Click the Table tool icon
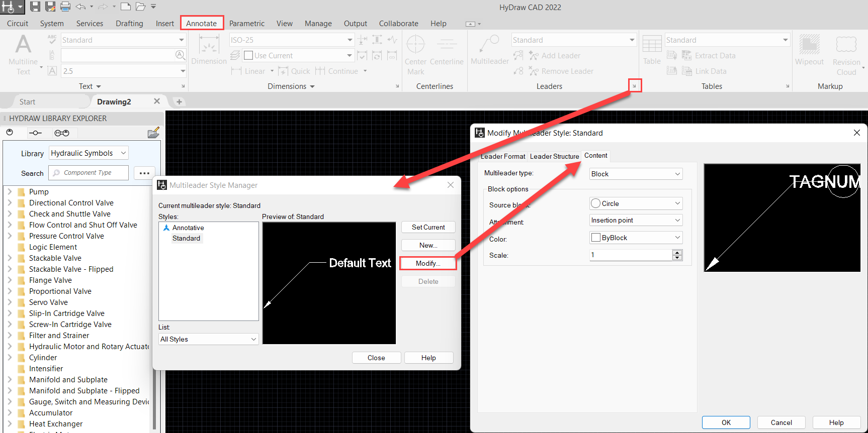868x433 pixels. pyautogui.click(x=652, y=50)
